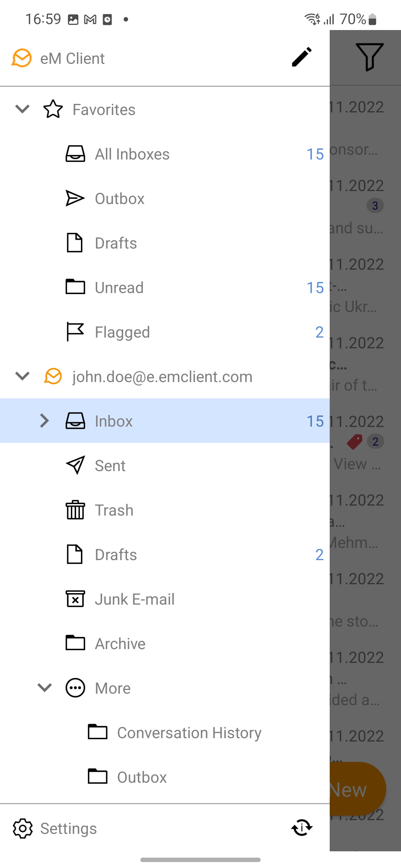Tap the Flagged flag icon

(x=75, y=331)
